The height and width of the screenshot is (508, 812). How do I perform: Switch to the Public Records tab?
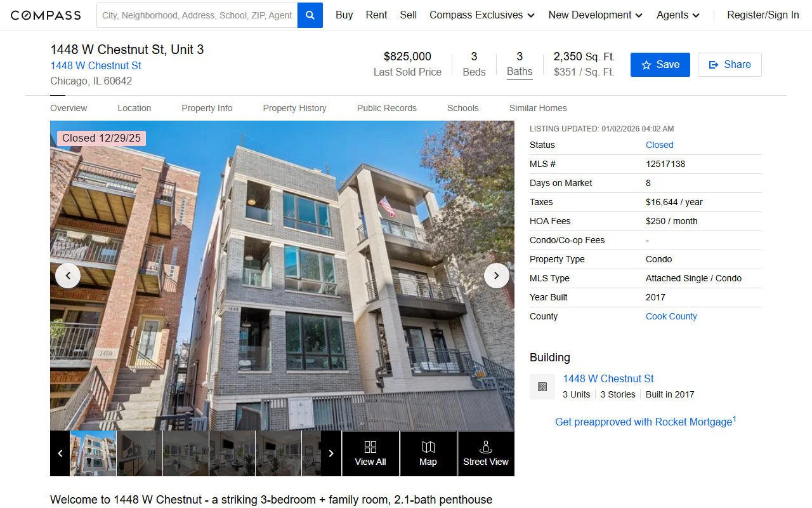(387, 108)
